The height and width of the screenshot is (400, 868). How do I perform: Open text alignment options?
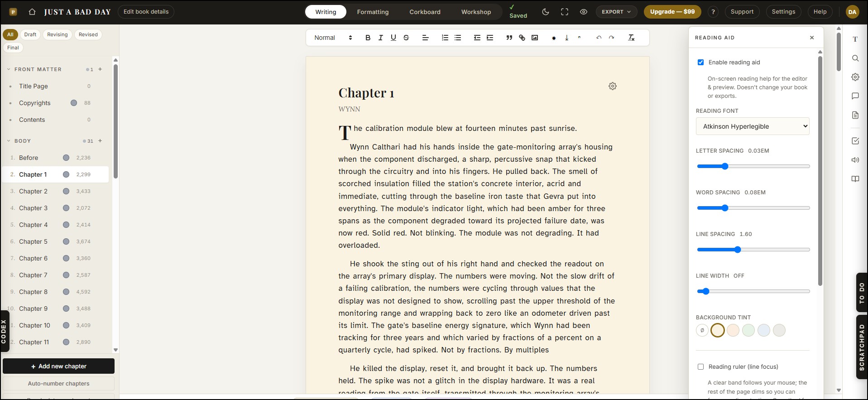425,38
